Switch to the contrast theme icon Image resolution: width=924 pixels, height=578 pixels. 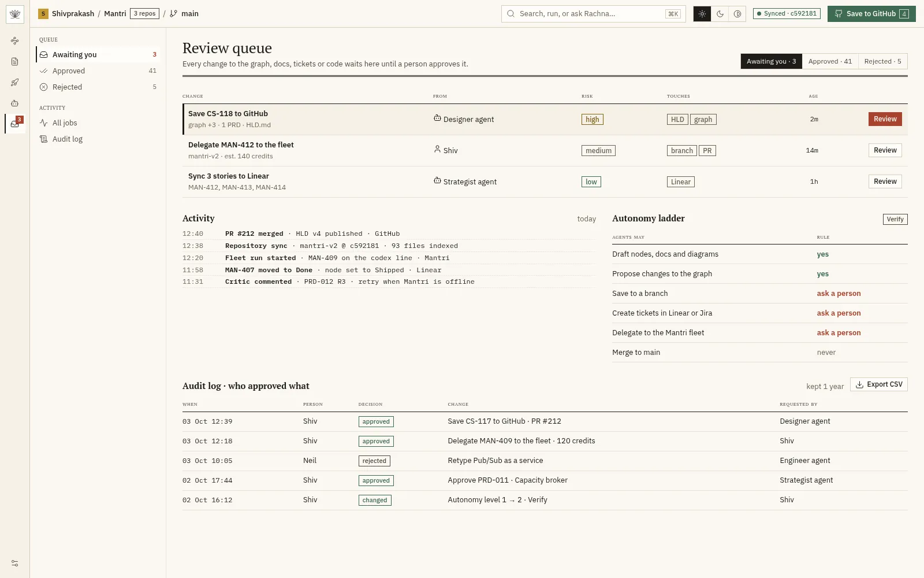click(737, 14)
